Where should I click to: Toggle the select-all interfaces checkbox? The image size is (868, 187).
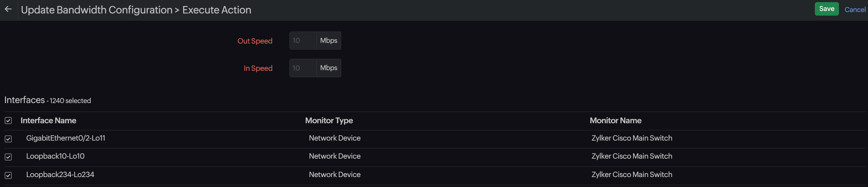click(x=8, y=121)
